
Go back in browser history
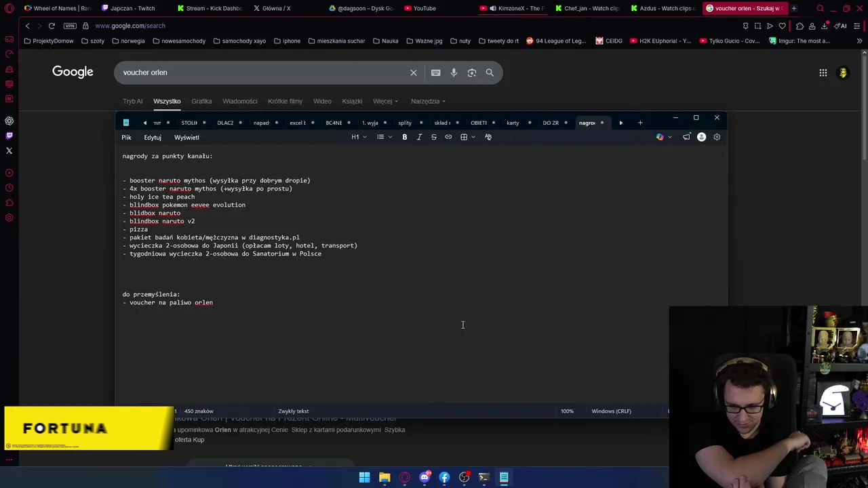coord(27,26)
